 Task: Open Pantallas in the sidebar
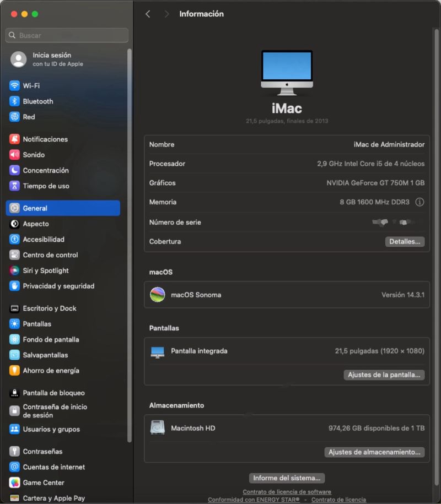tap(63, 324)
